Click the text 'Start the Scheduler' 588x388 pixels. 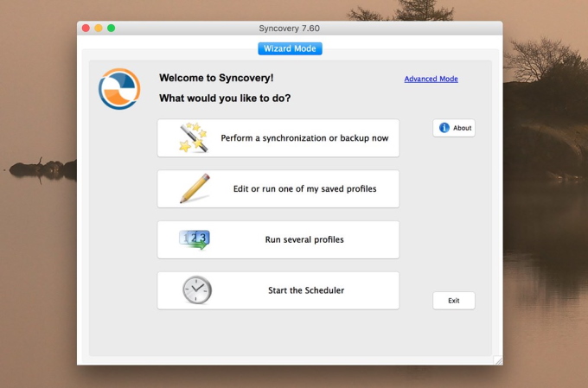pyautogui.click(x=306, y=290)
